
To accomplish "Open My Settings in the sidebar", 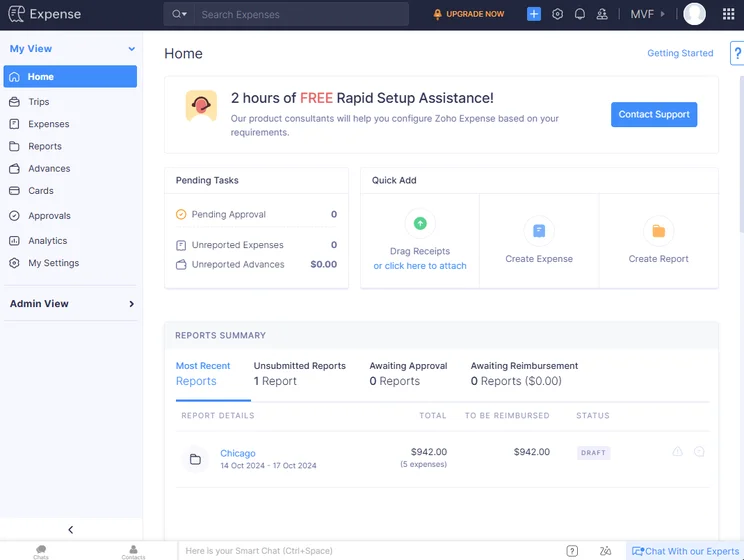I will click(70, 263).
